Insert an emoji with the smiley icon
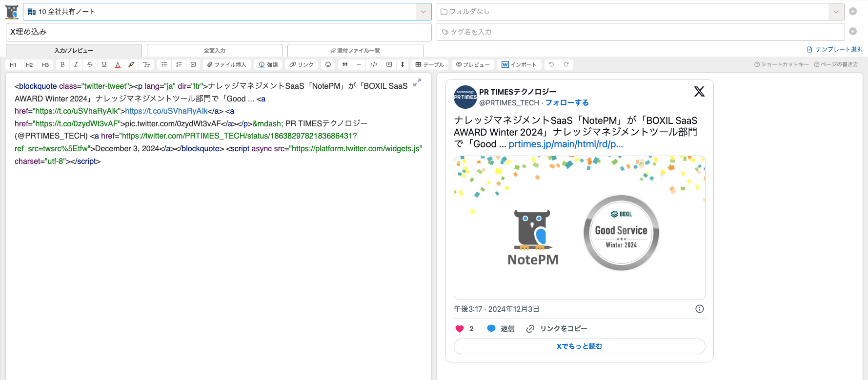 coord(328,64)
